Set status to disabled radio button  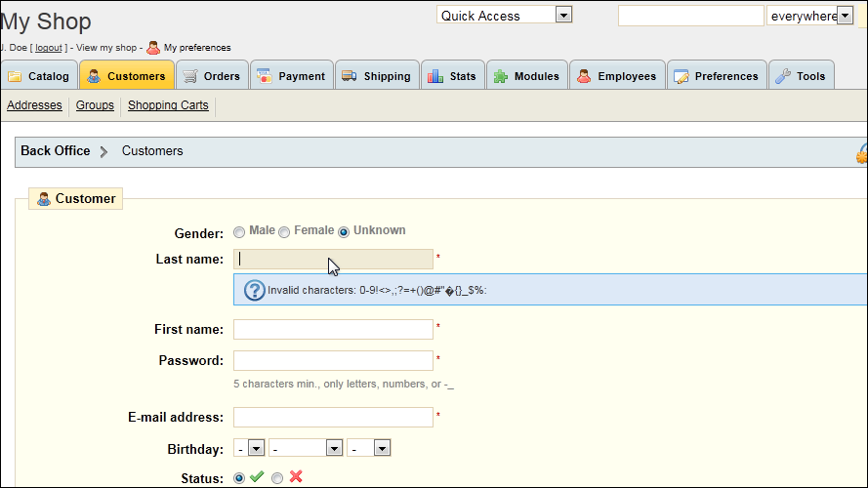[277, 478]
